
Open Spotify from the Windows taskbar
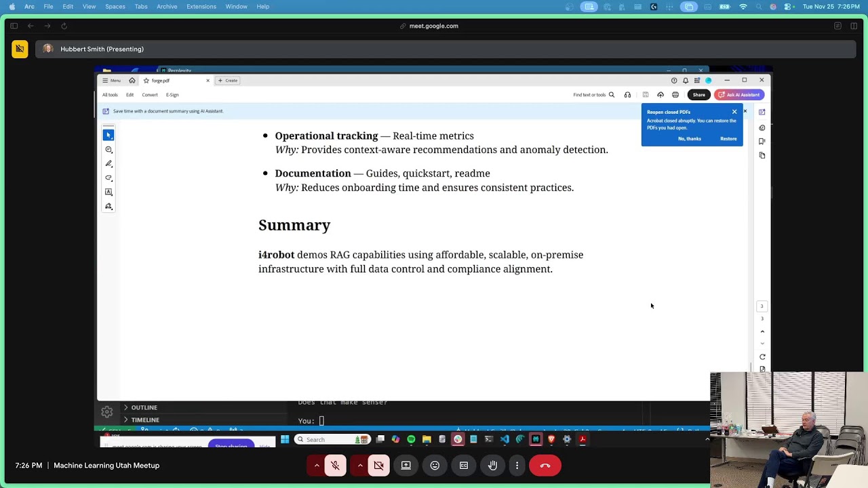coord(411,440)
